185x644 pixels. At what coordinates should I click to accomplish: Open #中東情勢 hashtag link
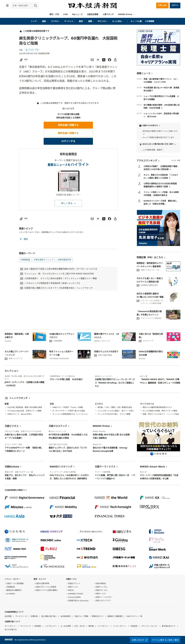[x=150, y=21]
